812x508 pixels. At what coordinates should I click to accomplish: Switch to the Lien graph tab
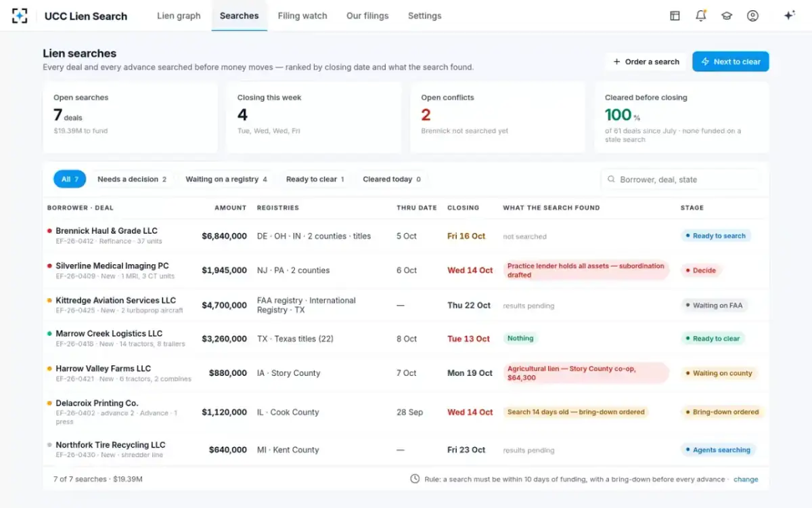pos(179,16)
